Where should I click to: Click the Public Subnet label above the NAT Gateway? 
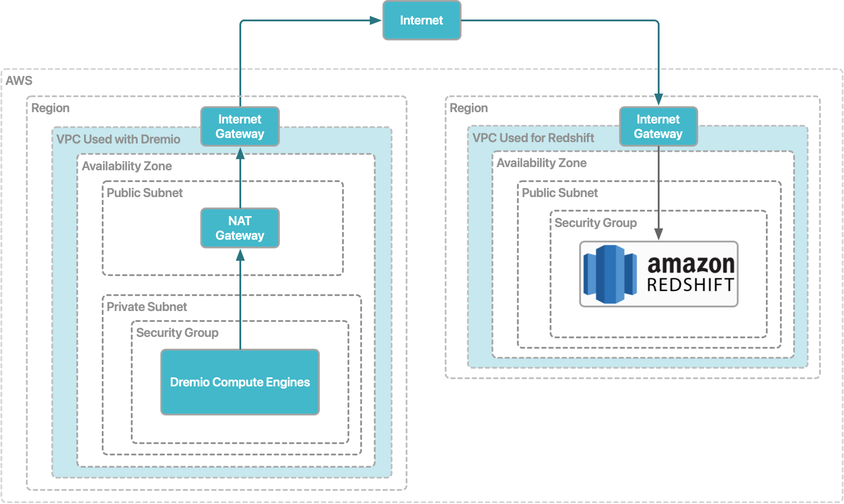point(144,193)
